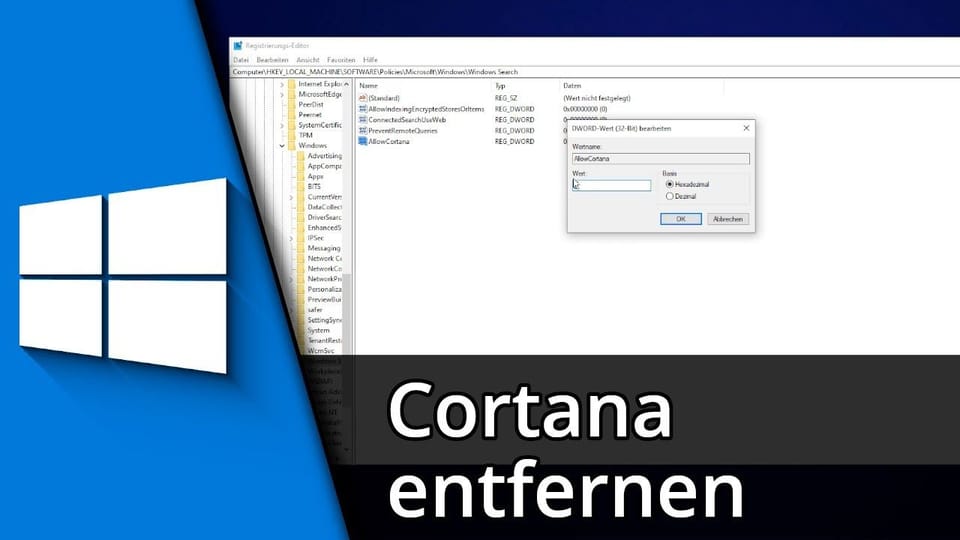
Task: Click the Appx folder icon
Action: point(301,176)
